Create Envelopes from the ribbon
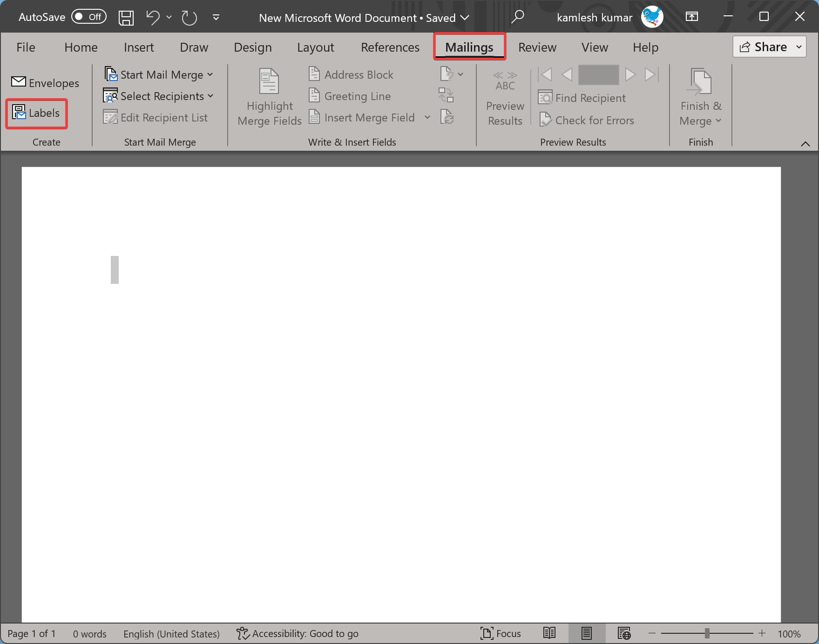The image size is (819, 644). coord(45,83)
